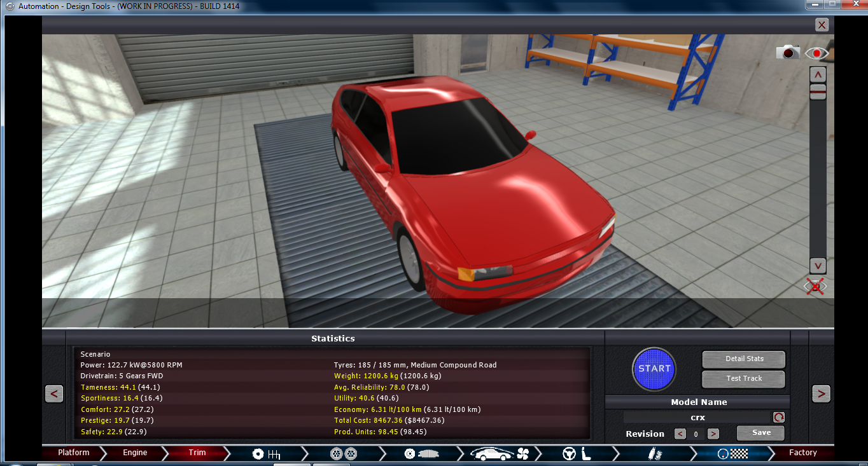
Task: Open the gearbox and drivetrain tab
Action: (266, 453)
